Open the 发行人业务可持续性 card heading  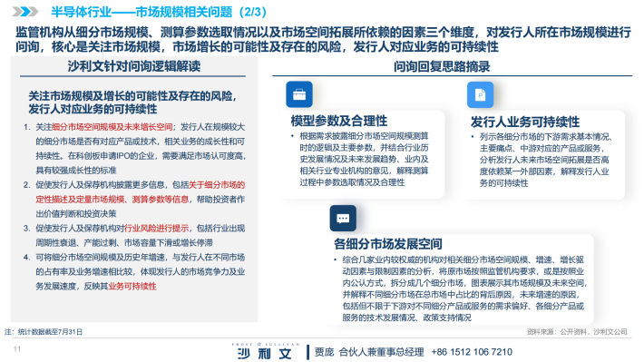[x=525, y=122]
